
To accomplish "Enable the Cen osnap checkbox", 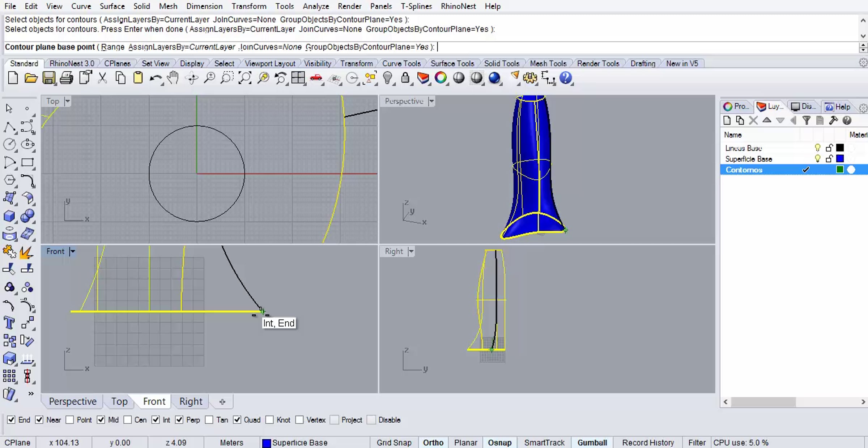I will coord(128,420).
